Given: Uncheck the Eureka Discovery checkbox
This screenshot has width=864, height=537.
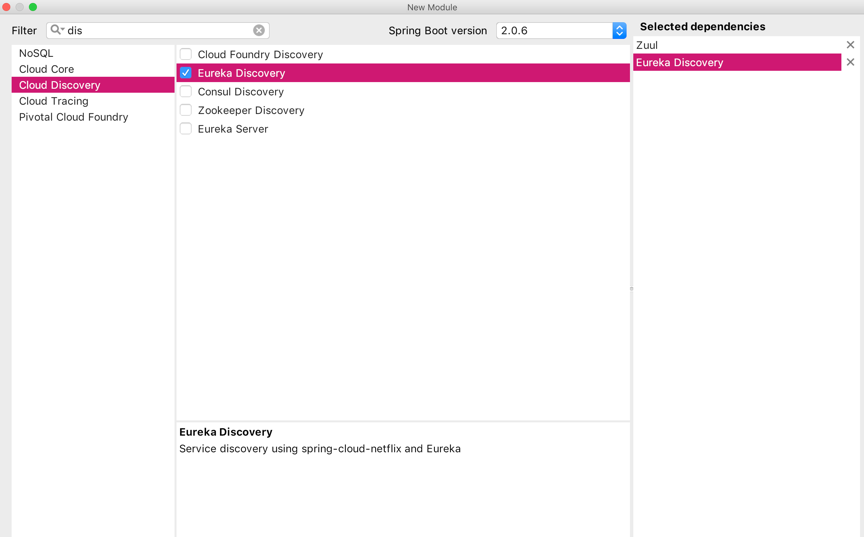Looking at the screenshot, I should coord(186,73).
